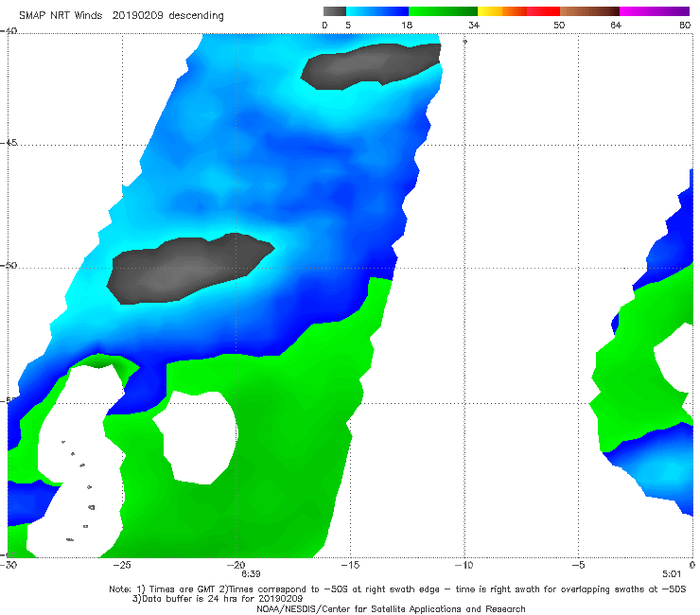Click the swath time label '5:01'

tap(672, 574)
